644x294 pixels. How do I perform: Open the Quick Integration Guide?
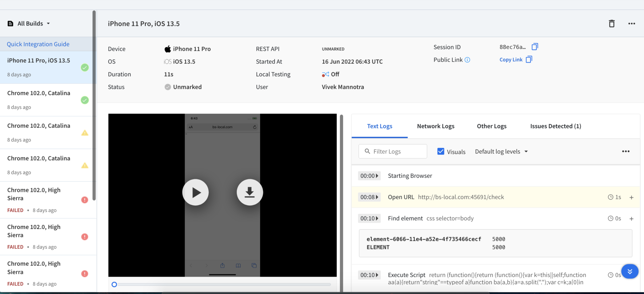coord(38,44)
